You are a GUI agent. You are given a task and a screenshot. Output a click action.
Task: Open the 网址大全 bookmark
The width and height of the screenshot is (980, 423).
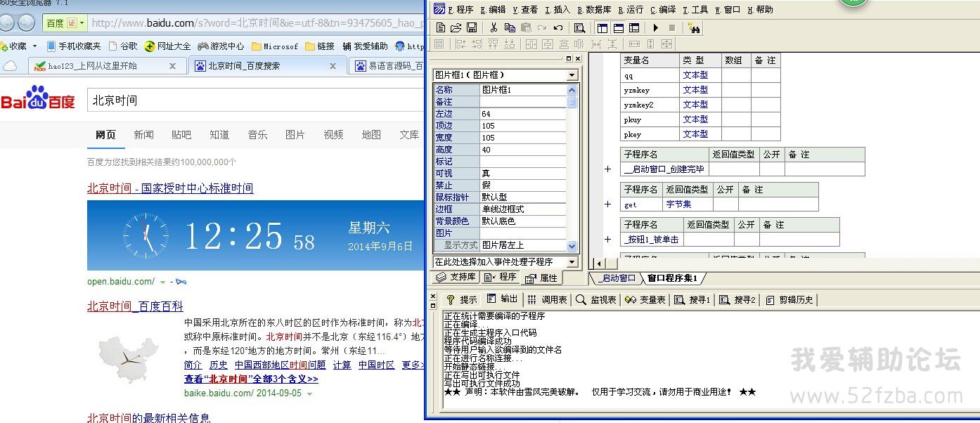pyautogui.click(x=167, y=46)
